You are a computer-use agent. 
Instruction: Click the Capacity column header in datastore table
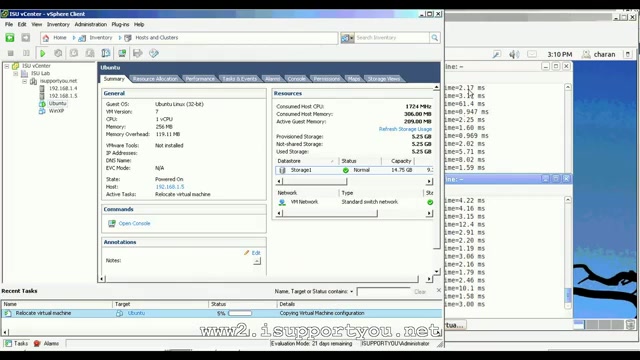401,161
